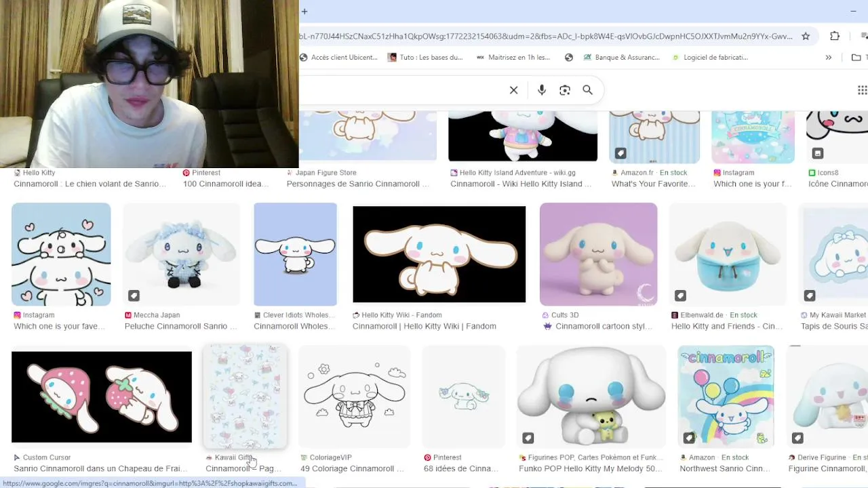Click the tag badge on My Kawaii Market thumbnail
This screenshot has width=868, height=488.
click(x=810, y=296)
